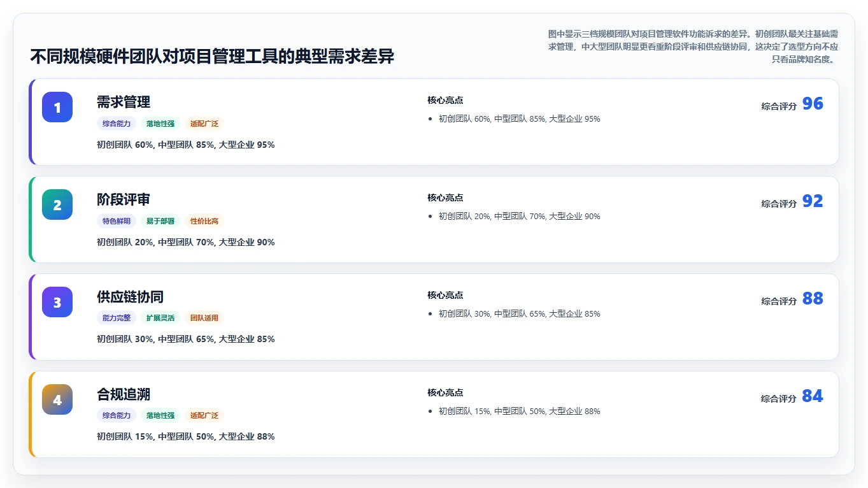Viewport: 868px width, 488px height.
Task: Click bold summary line under 阶段评审 tags
Action: pos(186,243)
